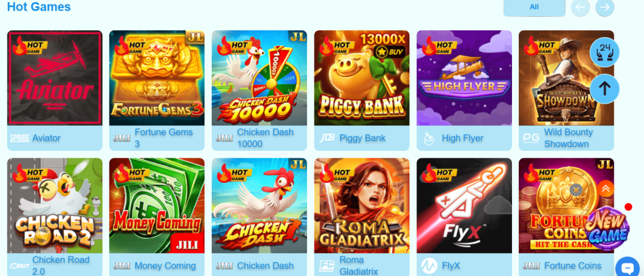Image resolution: width=644 pixels, height=276 pixels.
Task: Open the FlyX game tile
Action: 464,206
